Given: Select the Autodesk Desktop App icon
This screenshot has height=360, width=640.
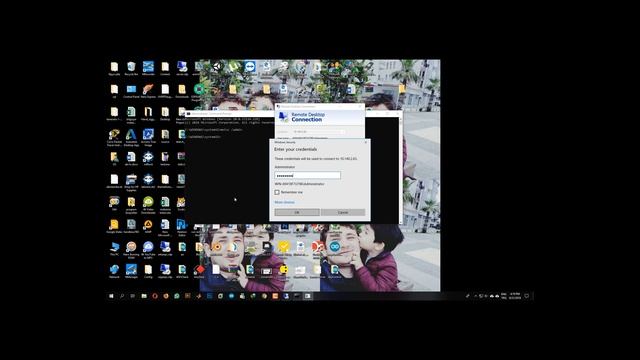Looking at the screenshot, I should pyautogui.click(x=131, y=137).
